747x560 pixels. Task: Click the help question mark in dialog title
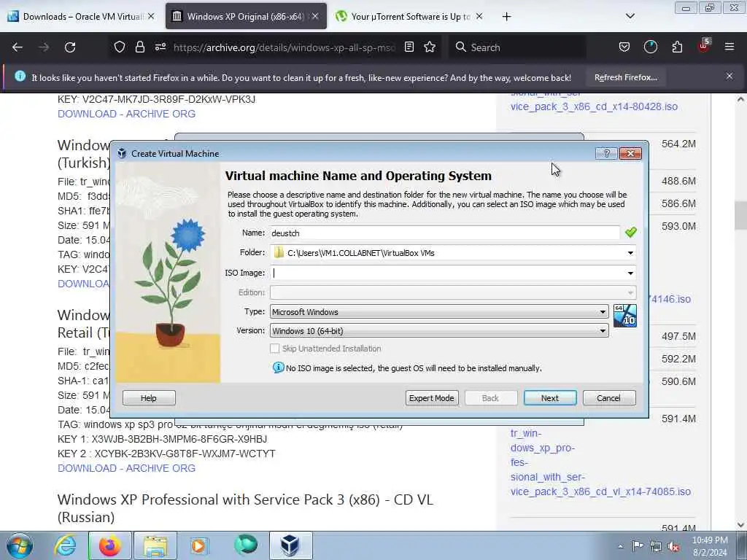(606, 153)
